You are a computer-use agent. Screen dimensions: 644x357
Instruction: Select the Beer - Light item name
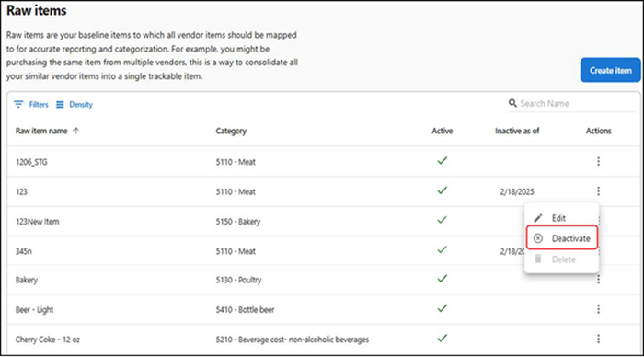(x=35, y=310)
